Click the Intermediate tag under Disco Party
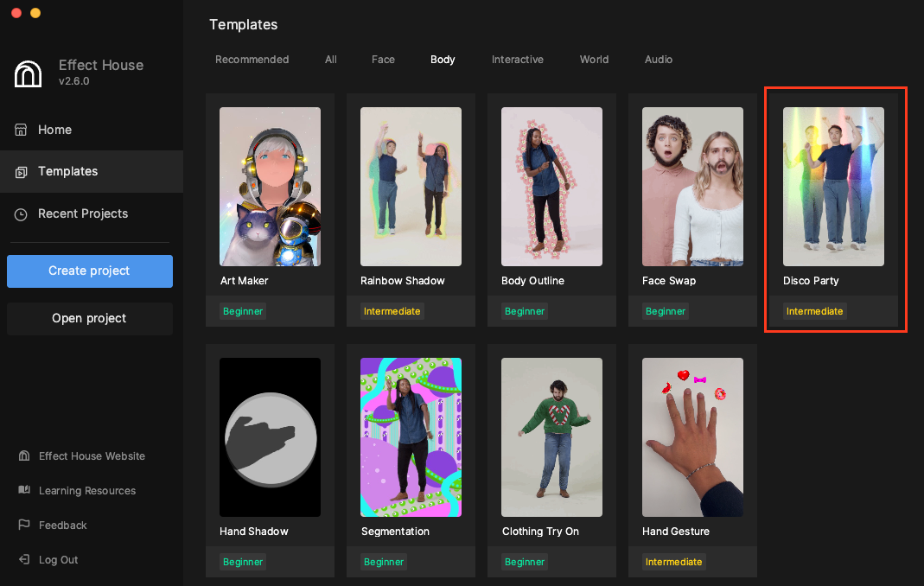924x586 pixels. click(814, 311)
